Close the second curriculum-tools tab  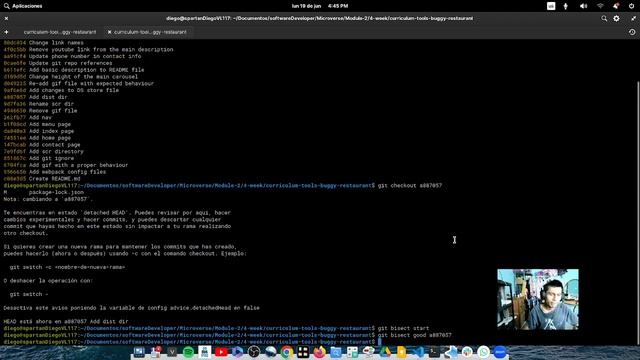109,32
